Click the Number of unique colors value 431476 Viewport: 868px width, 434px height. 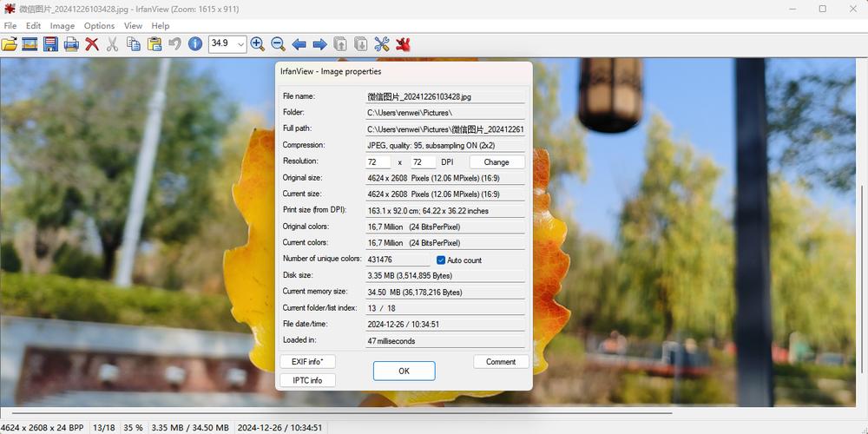[x=398, y=260]
